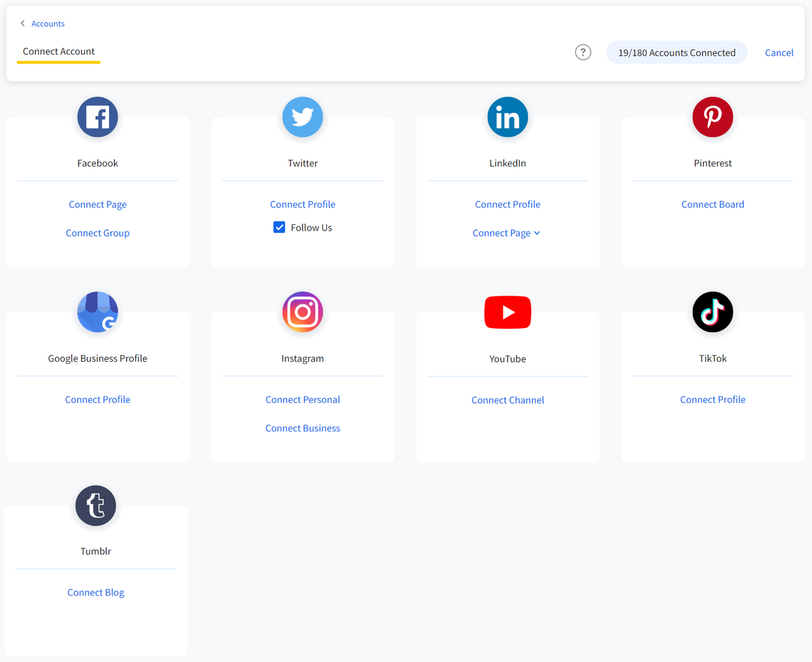
Task: Click the Pinterest logo icon
Action: click(x=713, y=117)
